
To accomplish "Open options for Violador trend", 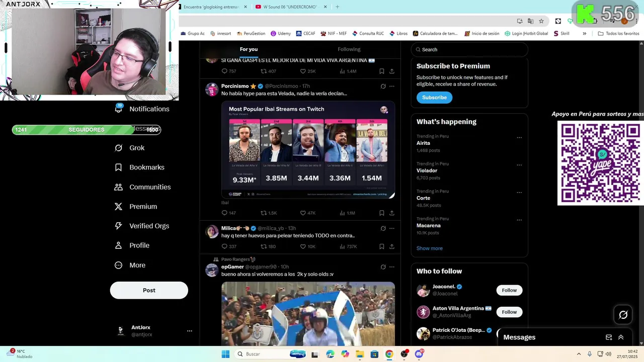I will point(519,165).
